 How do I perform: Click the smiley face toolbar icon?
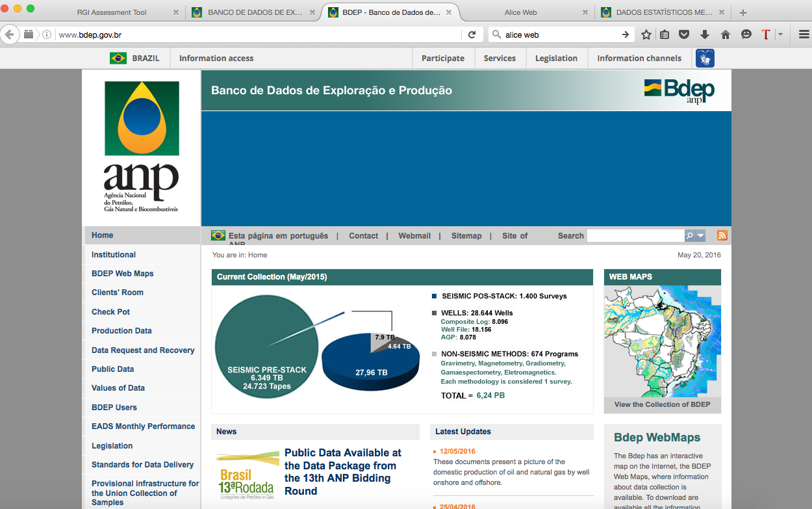tap(746, 34)
